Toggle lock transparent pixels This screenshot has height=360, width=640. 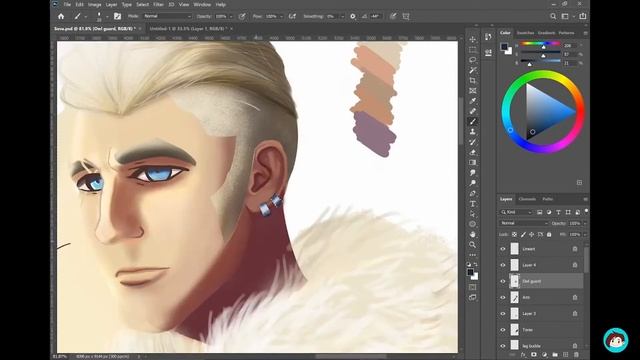click(514, 234)
